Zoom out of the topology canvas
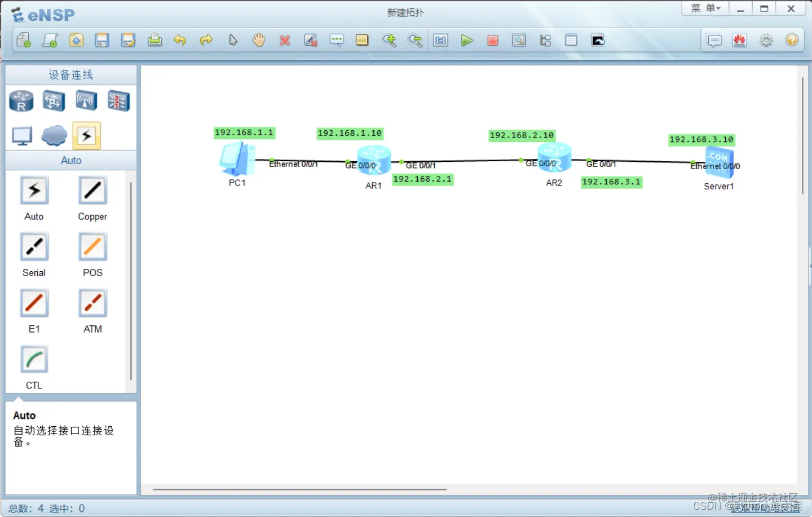This screenshot has height=517, width=812. 415,40
